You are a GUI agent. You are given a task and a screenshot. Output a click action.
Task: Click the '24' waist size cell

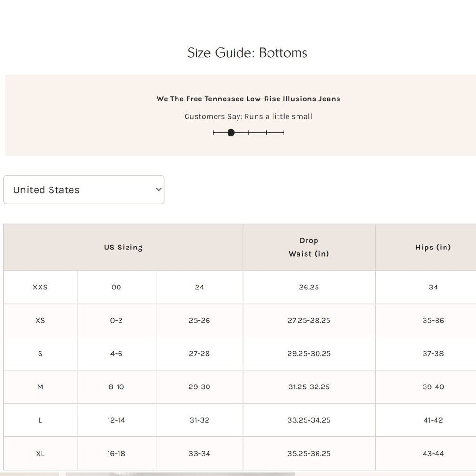[x=199, y=287]
